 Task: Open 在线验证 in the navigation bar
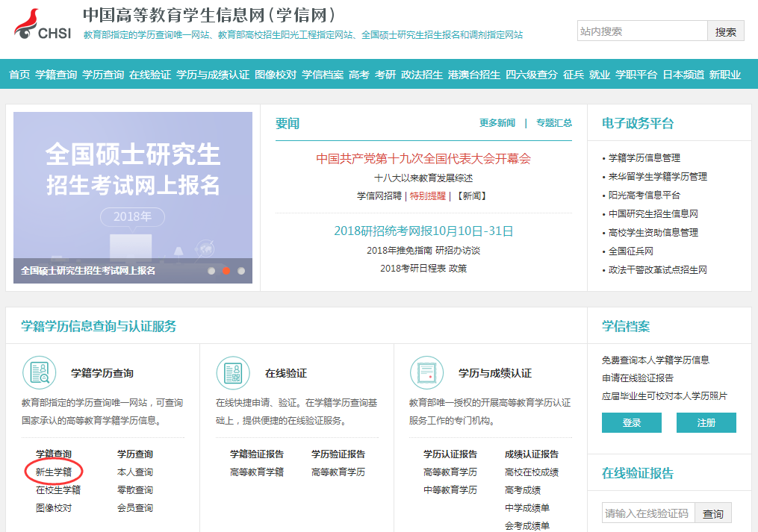pyautogui.click(x=150, y=75)
